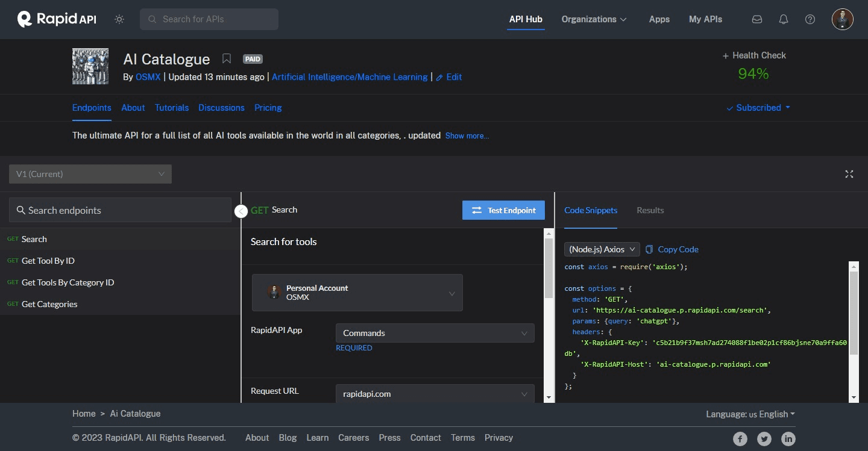Open the notifications bell
Viewport: 868px width, 451px height.
pos(784,19)
